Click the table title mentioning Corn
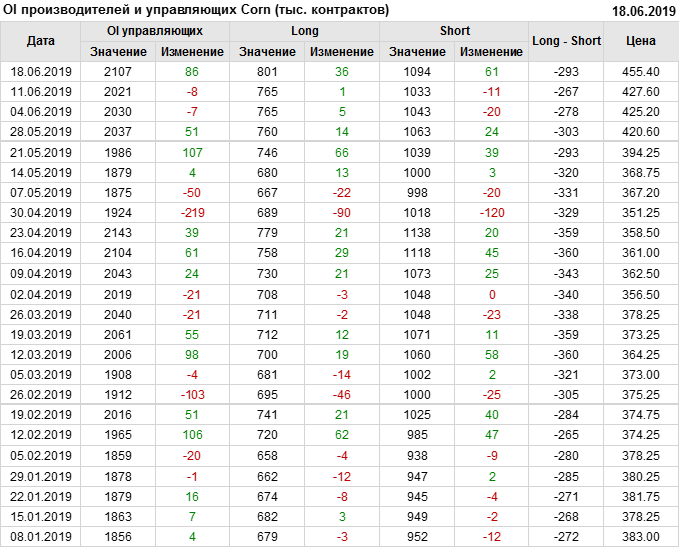680x548 pixels. 197,9
